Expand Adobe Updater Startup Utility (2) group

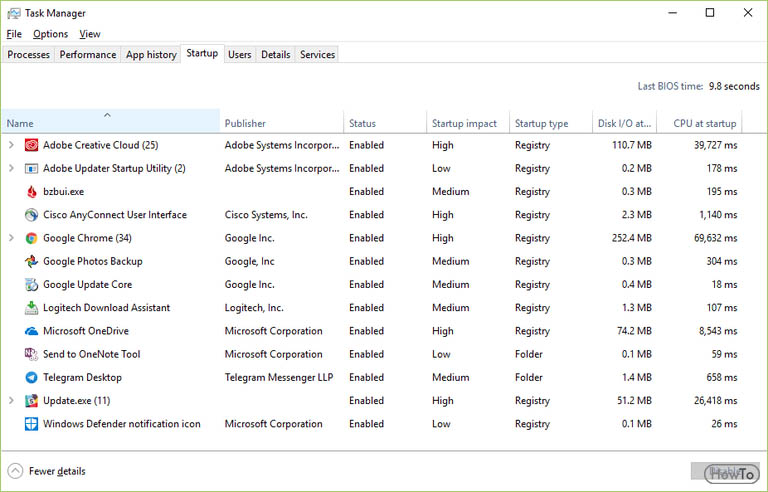tap(11, 168)
